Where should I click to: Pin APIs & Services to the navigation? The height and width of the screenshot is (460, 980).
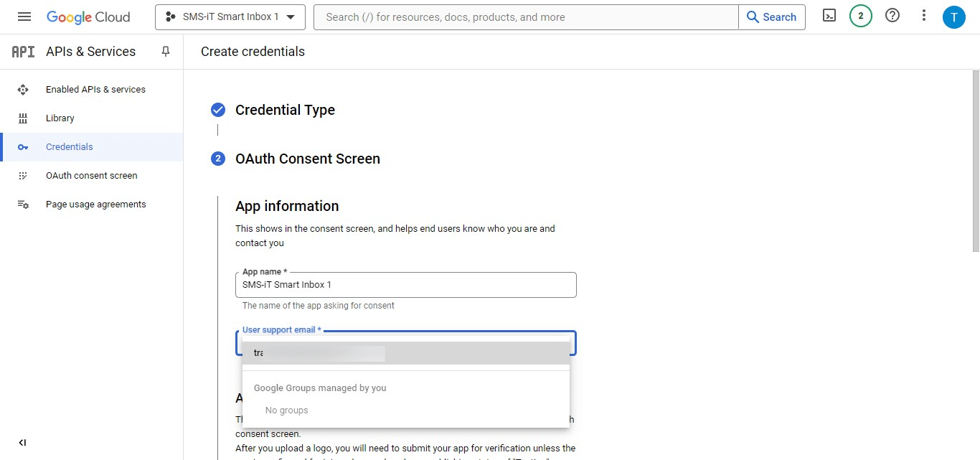pos(165,51)
